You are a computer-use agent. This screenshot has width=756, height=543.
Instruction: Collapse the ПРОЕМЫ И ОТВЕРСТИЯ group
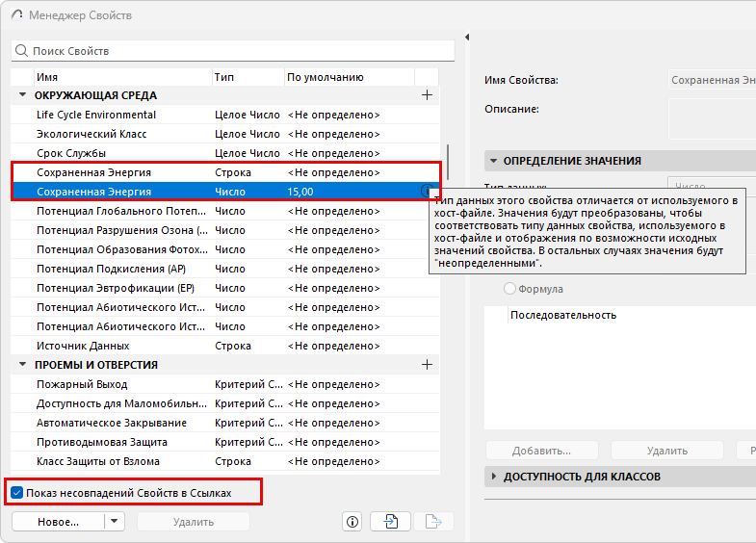23,364
